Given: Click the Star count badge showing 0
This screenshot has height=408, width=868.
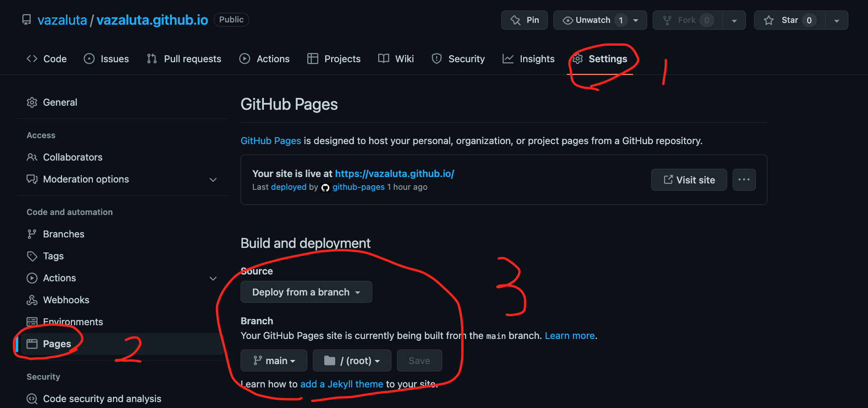Looking at the screenshot, I should (809, 20).
